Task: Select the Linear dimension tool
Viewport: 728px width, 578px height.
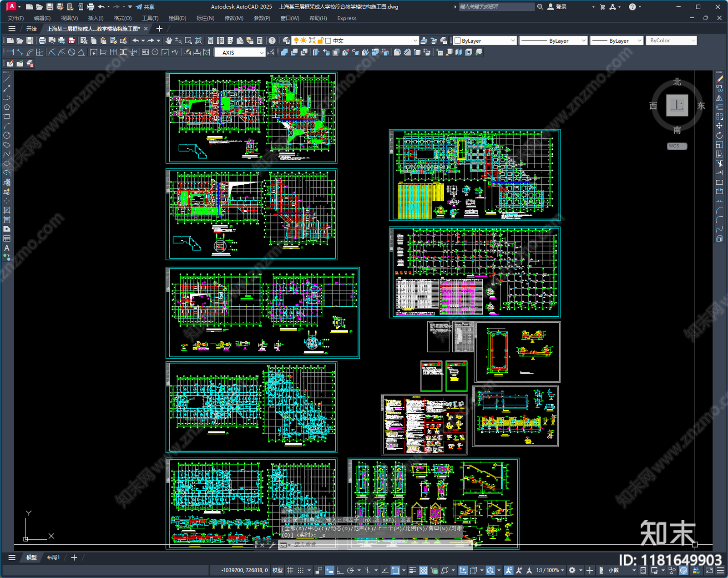Action: click(10, 52)
